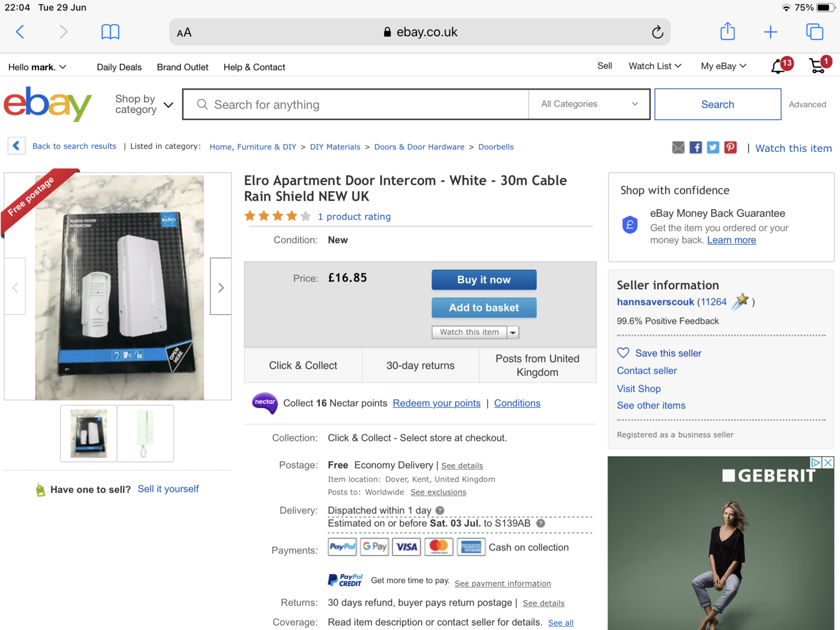This screenshot has height=630, width=840.
Task: Tap Safari's share icon
Action: pos(727,31)
